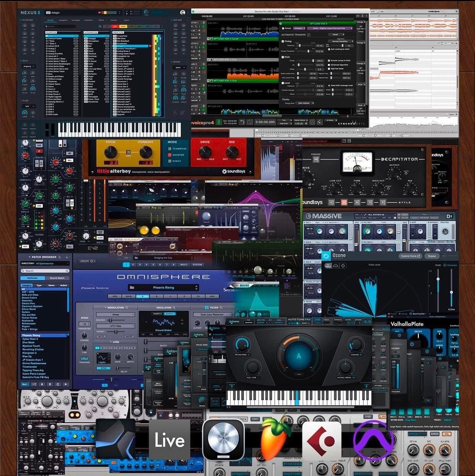Select part 2 button in Omnisphere
Image resolution: width=475 pixels, height=476 pixels.
133,265
